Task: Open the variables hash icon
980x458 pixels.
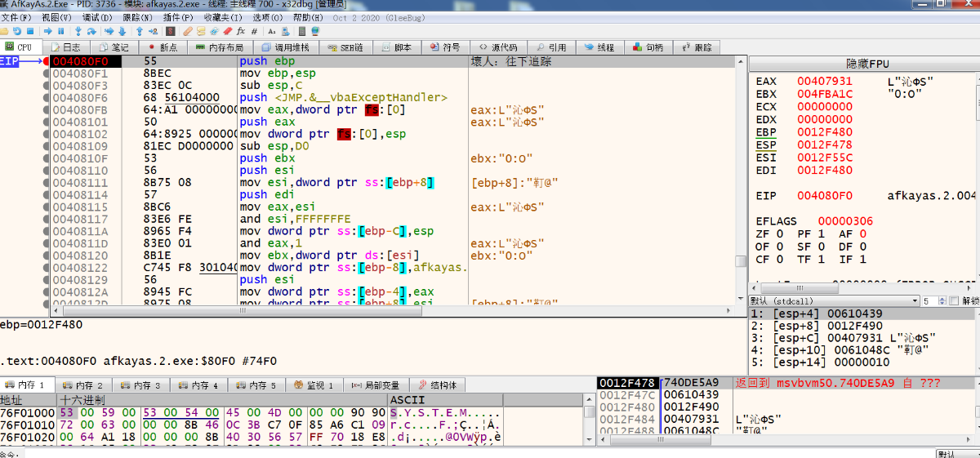Action: 254,31
